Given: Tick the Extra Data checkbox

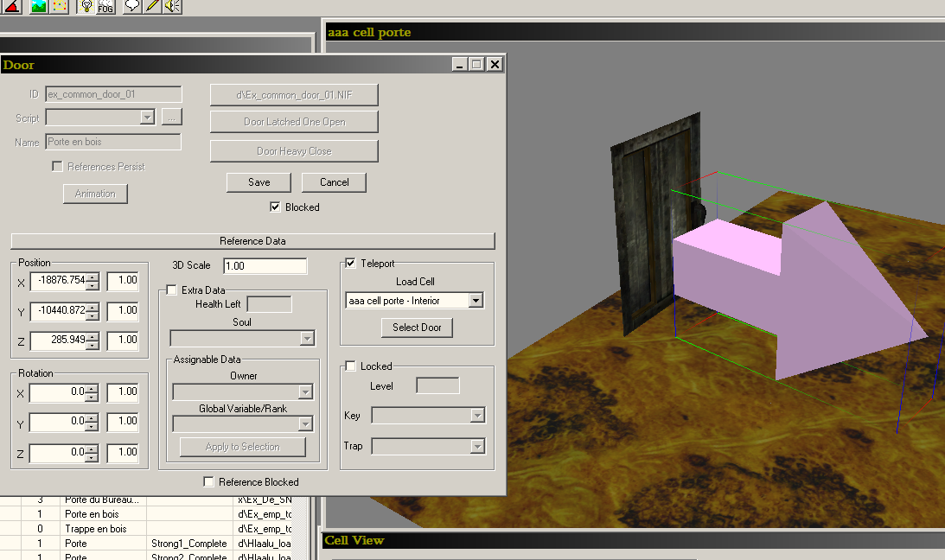Looking at the screenshot, I should click(171, 290).
